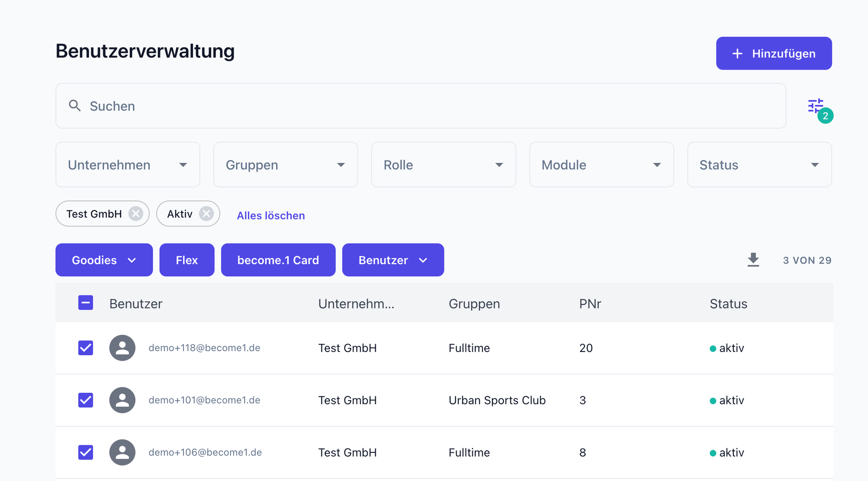Toggle the select-all header checkbox
Image resolution: width=868 pixels, height=481 pixels.
click(x=85, y=303)
